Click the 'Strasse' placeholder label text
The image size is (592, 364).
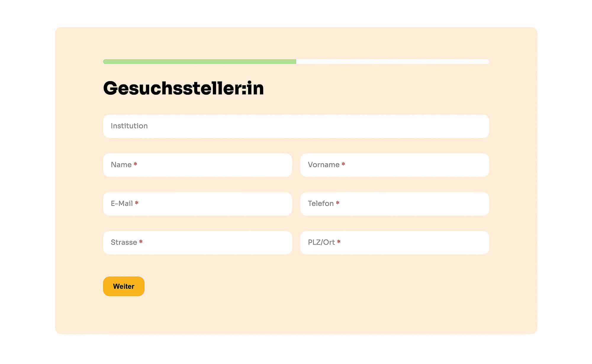pos(124,242)
